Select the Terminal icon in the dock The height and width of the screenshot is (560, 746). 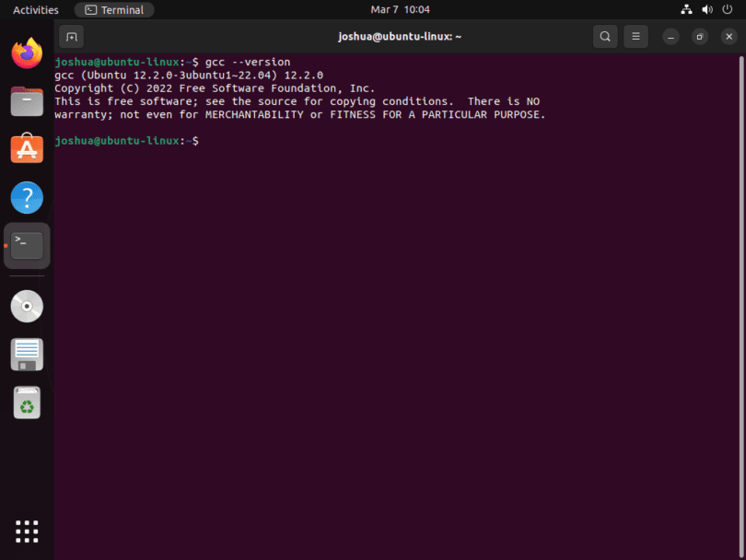click(27, 245)
